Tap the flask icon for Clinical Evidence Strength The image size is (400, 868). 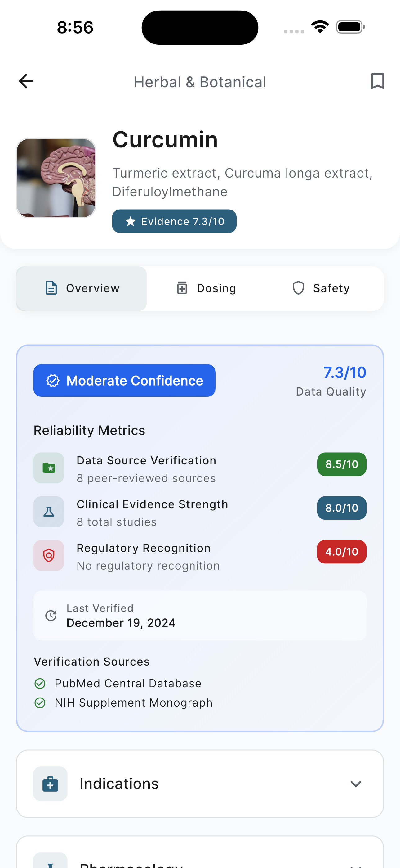pyautogui.click(x=49, y=512)
